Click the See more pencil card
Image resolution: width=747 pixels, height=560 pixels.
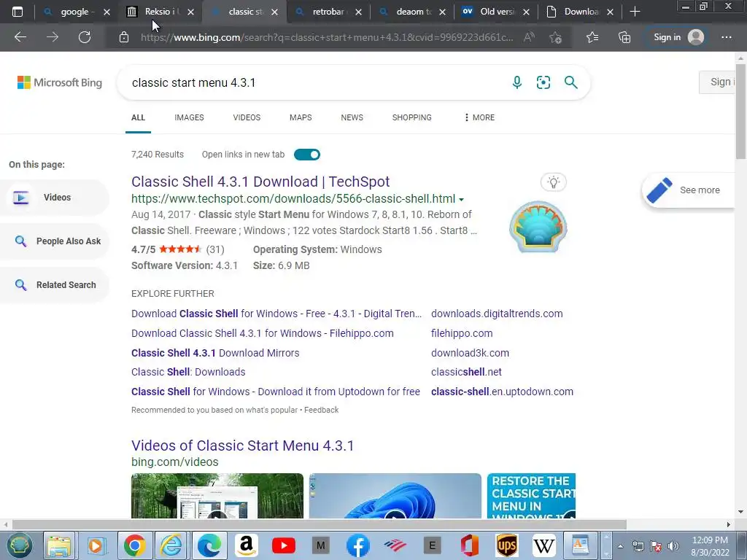689,190
